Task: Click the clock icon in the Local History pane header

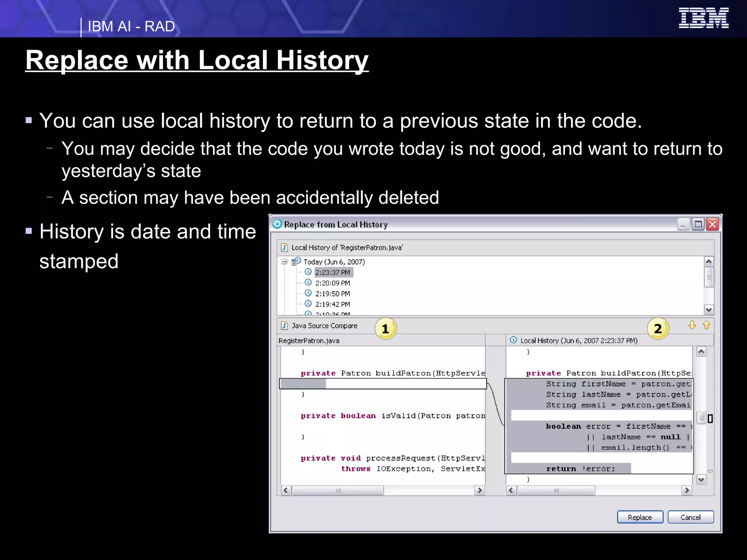Action: pyautogui.click(x=514, y=340)
